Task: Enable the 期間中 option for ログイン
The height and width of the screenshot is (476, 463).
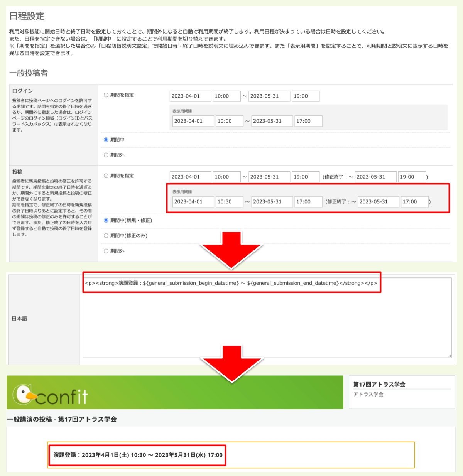Action: pos(105,140)
